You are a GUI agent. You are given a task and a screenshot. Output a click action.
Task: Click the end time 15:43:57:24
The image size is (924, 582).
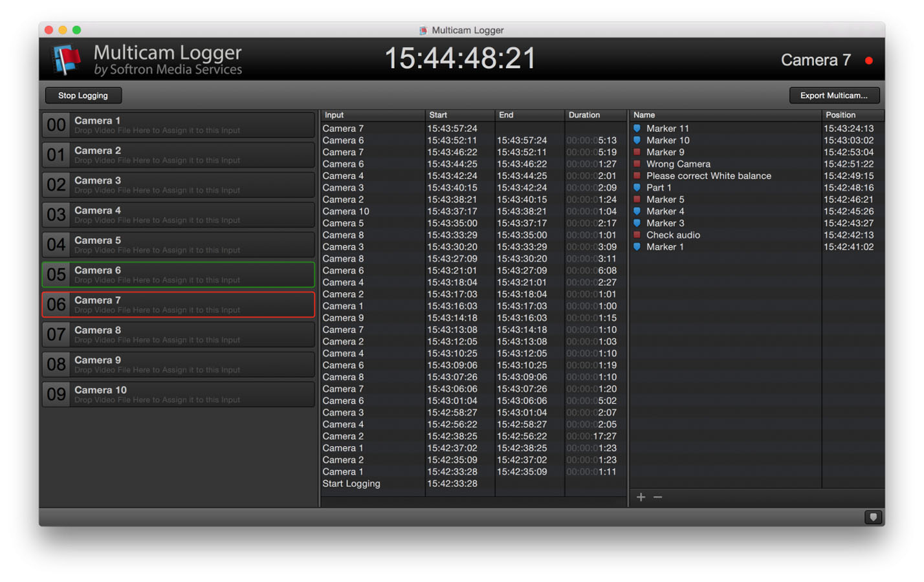[522, 140]
